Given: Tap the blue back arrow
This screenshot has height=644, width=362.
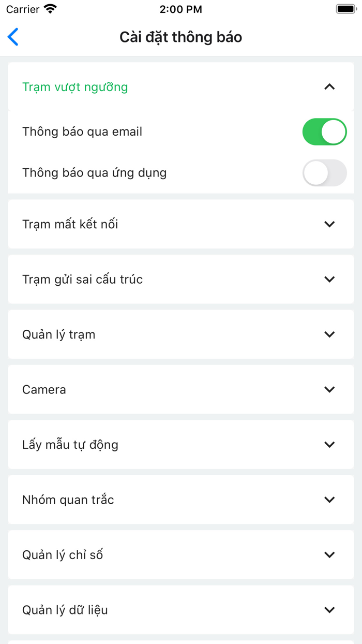Looking at the screenshot, I should [13, 37].
